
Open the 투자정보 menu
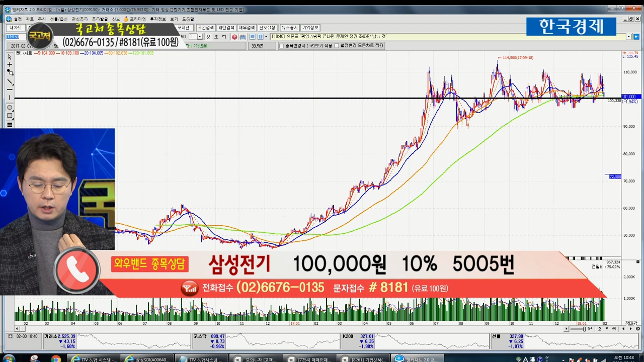point(158,19)
